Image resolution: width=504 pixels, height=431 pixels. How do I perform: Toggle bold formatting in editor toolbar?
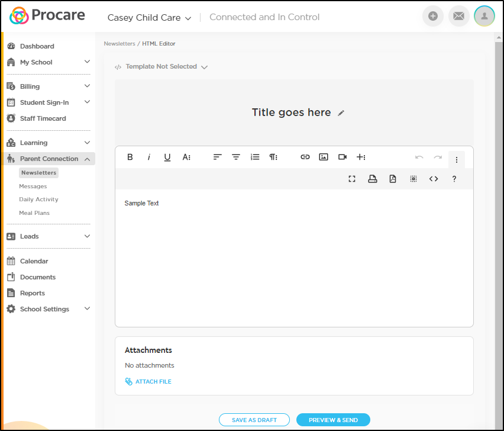(130, 157)
